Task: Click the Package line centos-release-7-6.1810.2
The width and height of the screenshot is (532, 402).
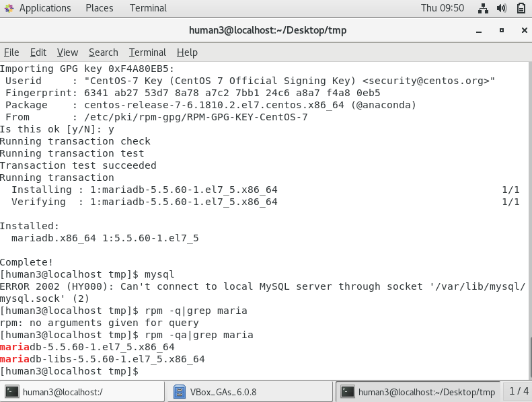Action: coord(211,105)
